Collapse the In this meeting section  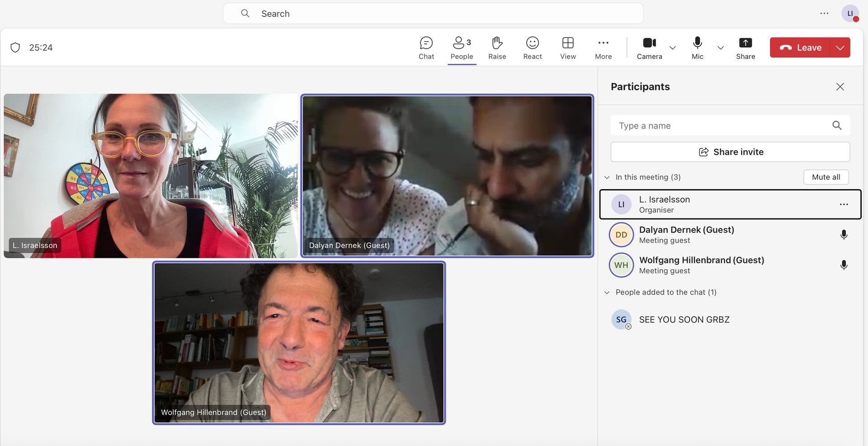[607, 177]
